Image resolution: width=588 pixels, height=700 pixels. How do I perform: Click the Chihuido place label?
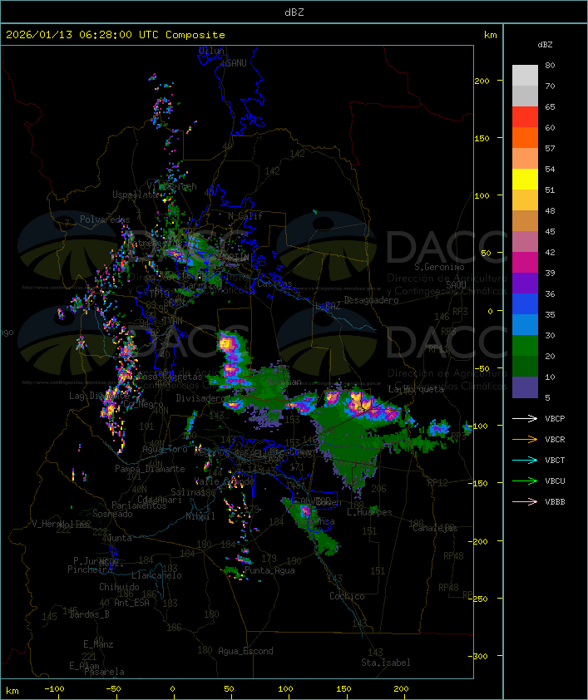(x=119, y=587)
